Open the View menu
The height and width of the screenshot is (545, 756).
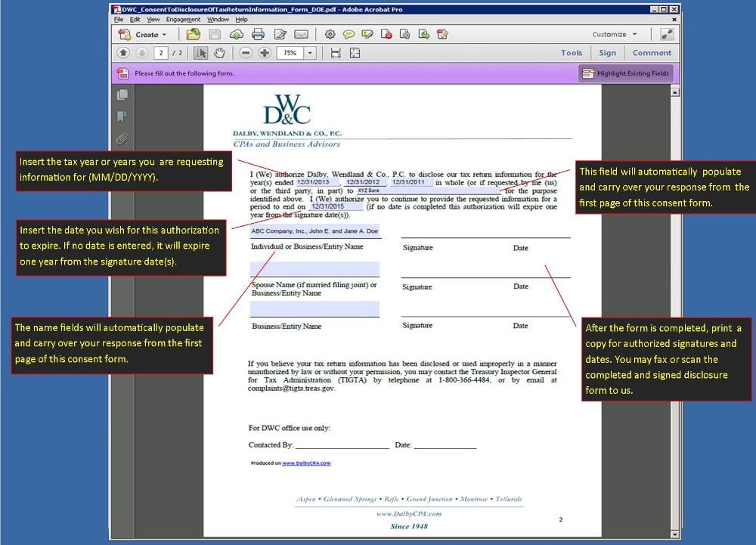pos(153,20)
